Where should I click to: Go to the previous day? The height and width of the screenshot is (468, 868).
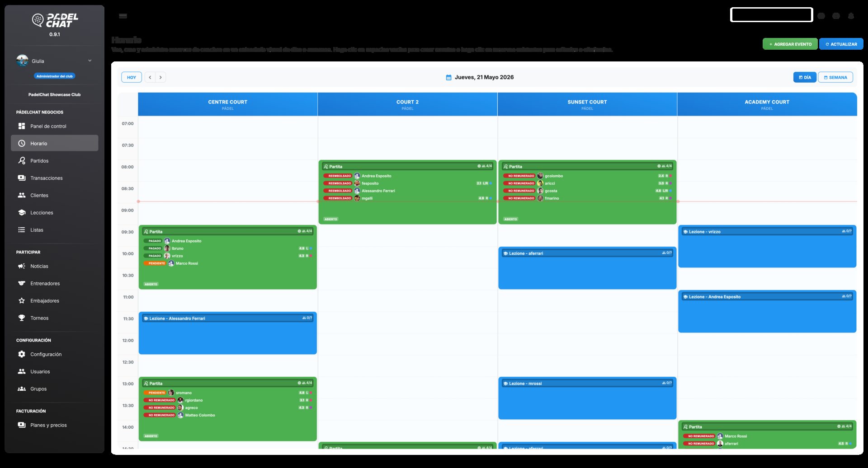click(x=150, y=77)
